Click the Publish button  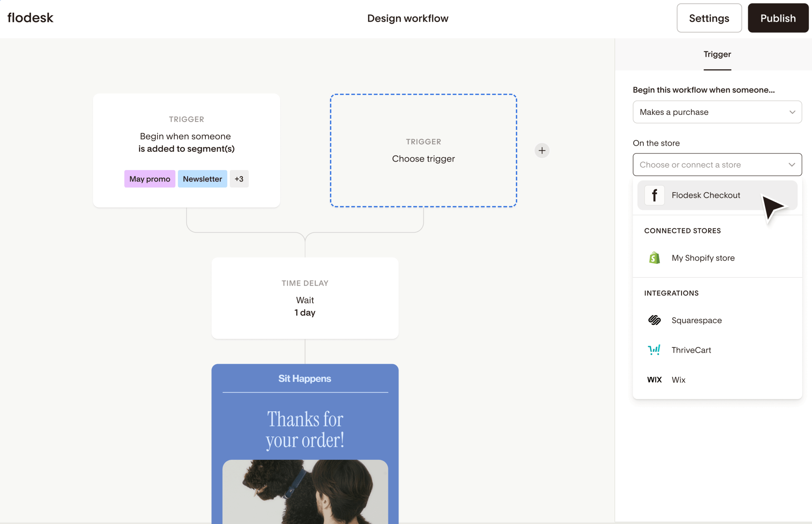coord(778,18)
